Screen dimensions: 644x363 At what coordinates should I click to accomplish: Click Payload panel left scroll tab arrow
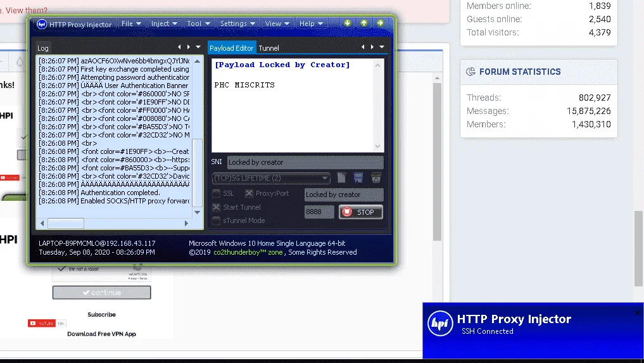(x=363, y=48)
